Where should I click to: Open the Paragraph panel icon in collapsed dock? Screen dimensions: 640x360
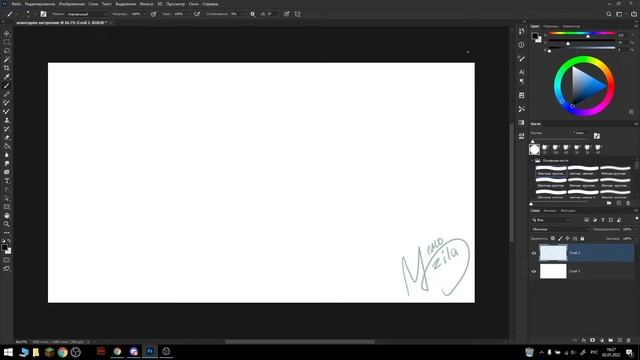(x=521, y=81)
